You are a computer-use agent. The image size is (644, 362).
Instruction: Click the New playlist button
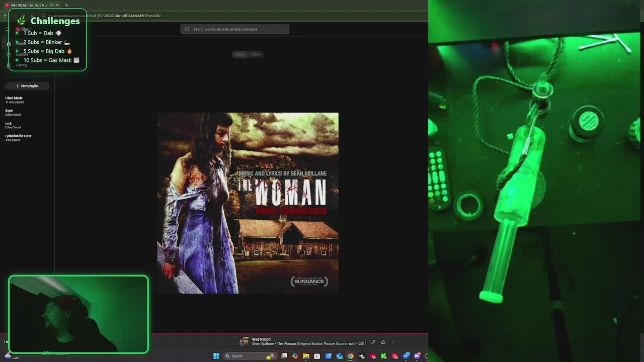pyautogui.click(x=27, y=86)
